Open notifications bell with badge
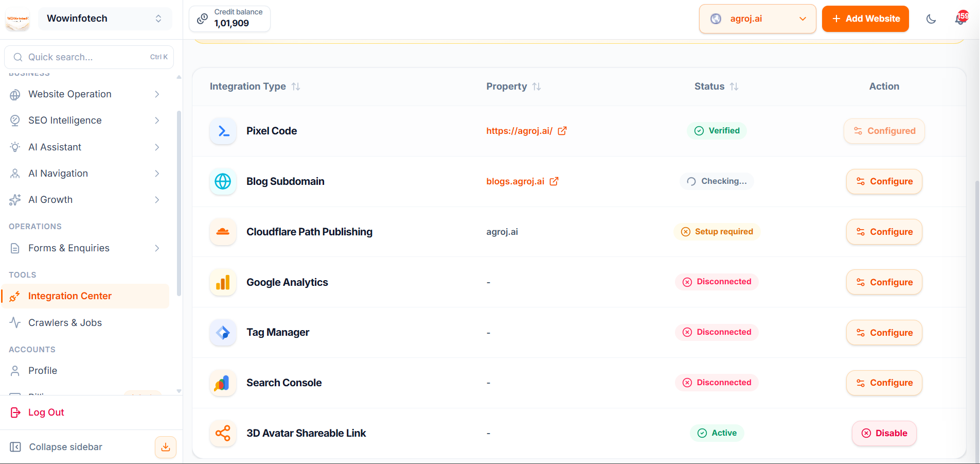This screenshot has height=464, width=980. point(961,18)
